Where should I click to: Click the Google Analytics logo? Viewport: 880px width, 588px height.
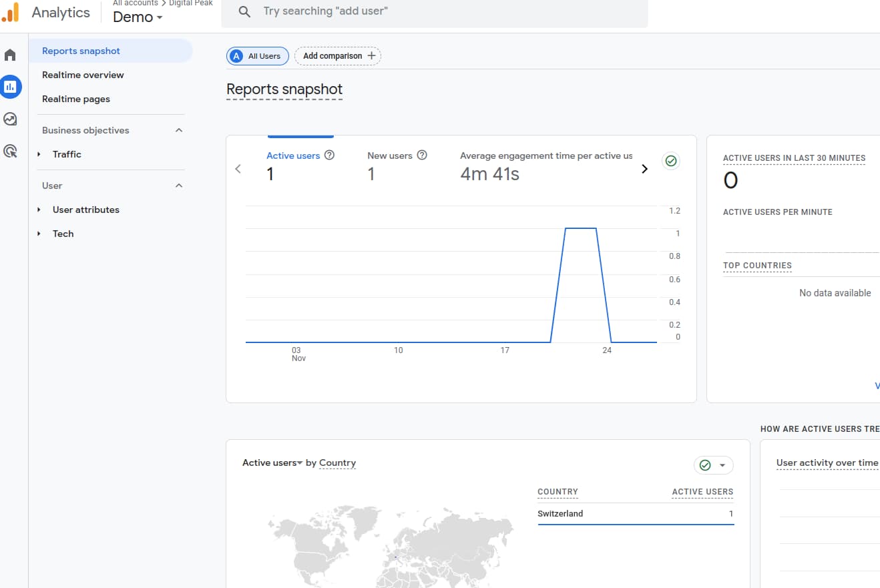pyautogui.click(x=11, y=12)
